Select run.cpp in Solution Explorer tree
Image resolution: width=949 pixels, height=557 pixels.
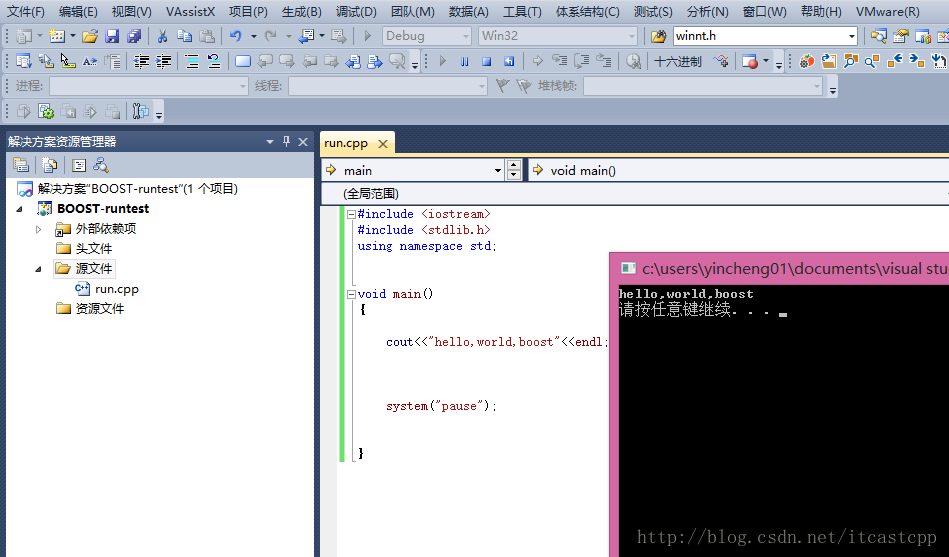click(117, 289)
